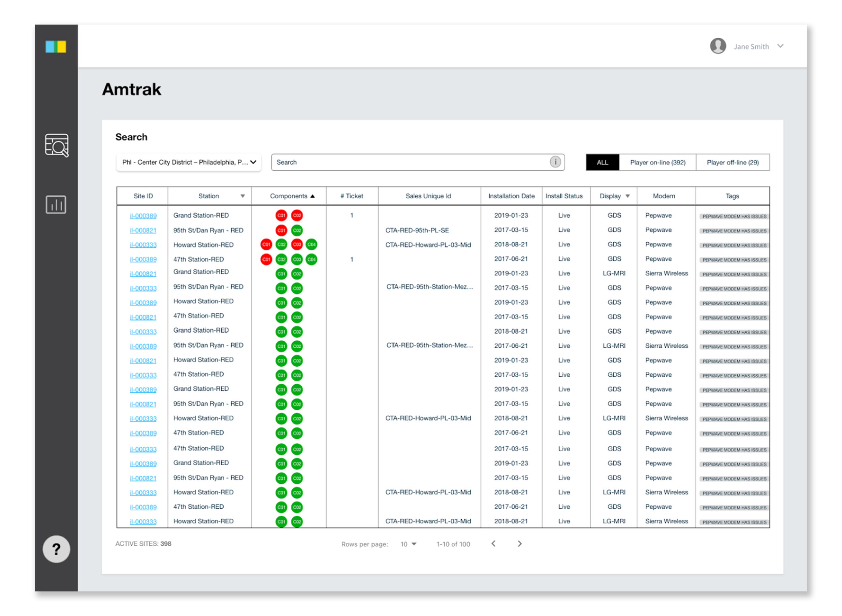Open the Station column filter arrow

coord(242,197)
